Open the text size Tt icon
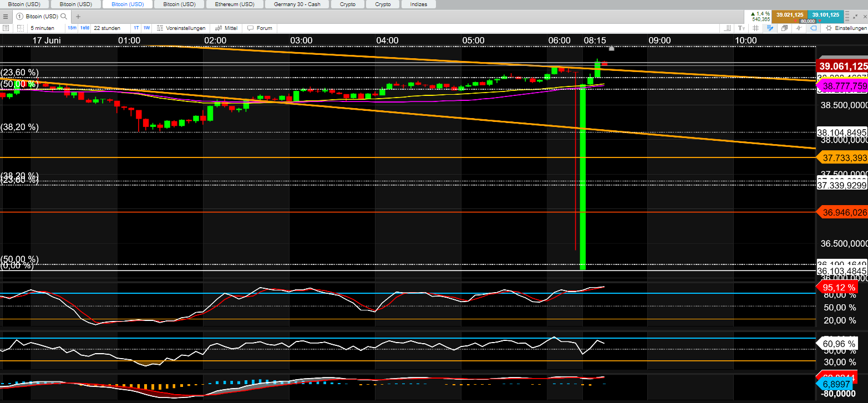The width and height of the screenshot is (868, 403). [x=742, y=28]
